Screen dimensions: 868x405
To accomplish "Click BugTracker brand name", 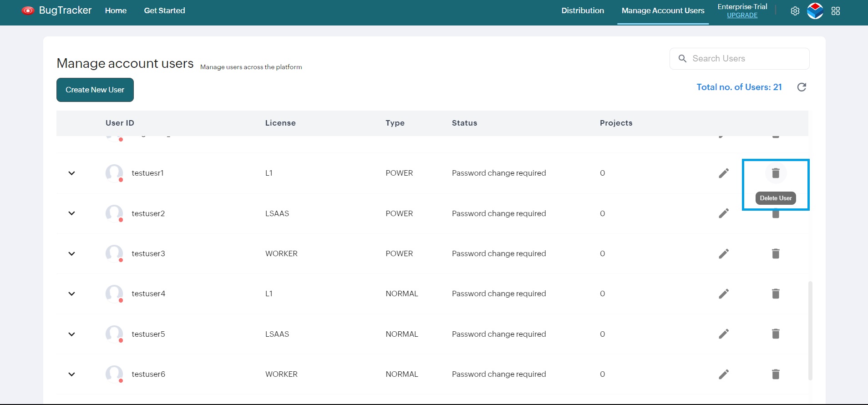I will point(65,10).
